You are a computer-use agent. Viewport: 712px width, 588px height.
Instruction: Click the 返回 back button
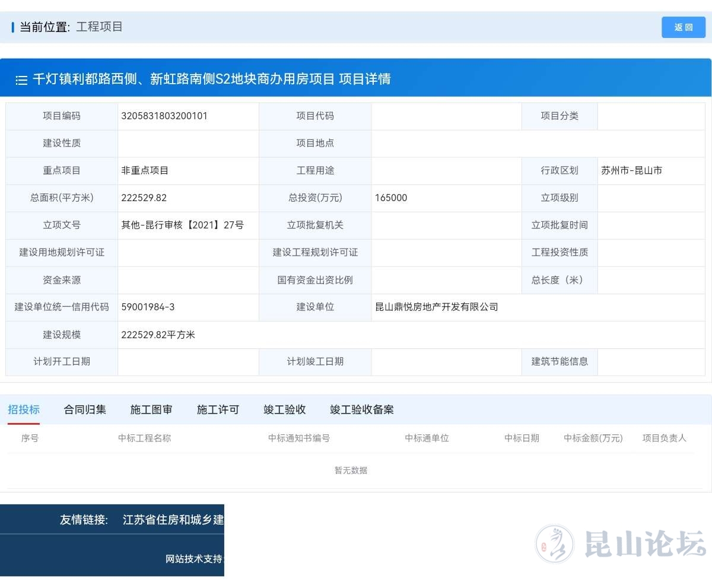pyautogui.click(x=683, y=27)
